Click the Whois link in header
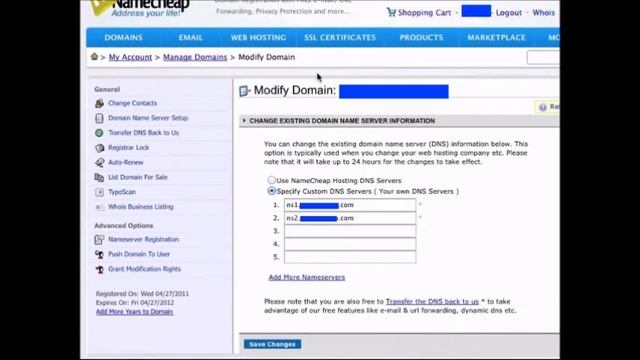Viewport: 640px width, 360px height. 544,13
